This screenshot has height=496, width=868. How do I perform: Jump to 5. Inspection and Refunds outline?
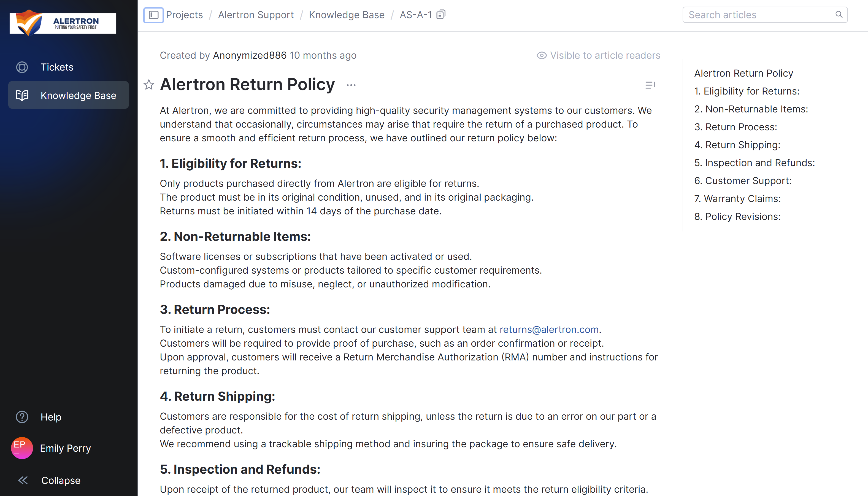(754, 163)
